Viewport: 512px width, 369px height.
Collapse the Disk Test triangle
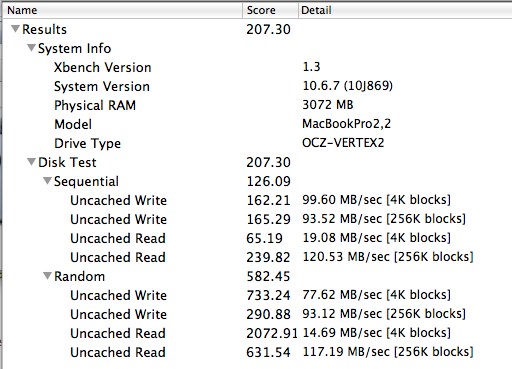[31, 162]
